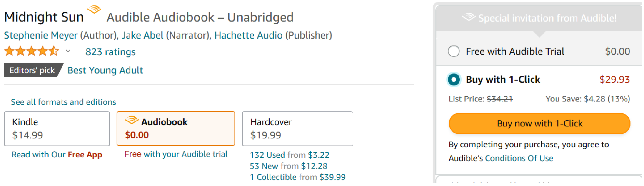Select Free with Audible Trial radio button

(454, 51)
